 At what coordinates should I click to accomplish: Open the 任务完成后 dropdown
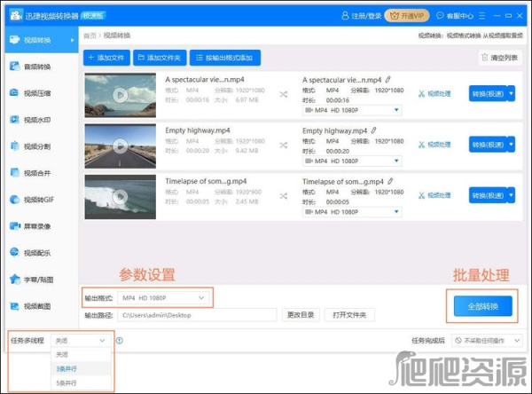(x=487, y=341)
